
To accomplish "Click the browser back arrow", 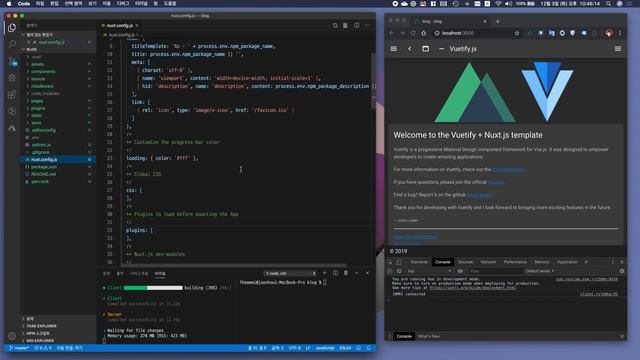I will [392, 33].
